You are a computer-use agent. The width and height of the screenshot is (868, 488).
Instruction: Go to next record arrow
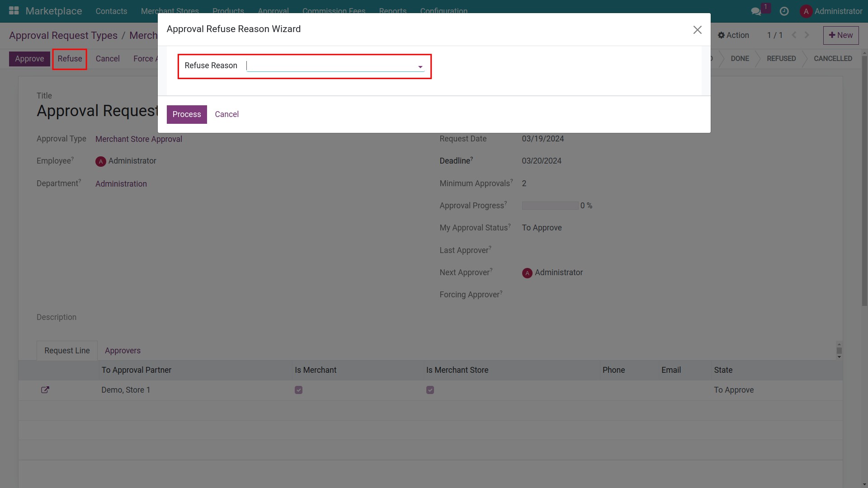pos(807,35)
